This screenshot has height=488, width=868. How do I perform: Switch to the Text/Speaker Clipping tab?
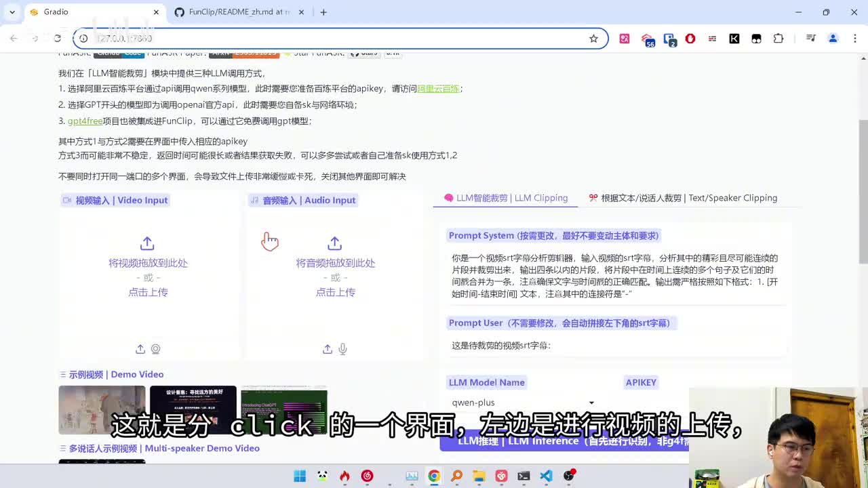tap(683, 198)
